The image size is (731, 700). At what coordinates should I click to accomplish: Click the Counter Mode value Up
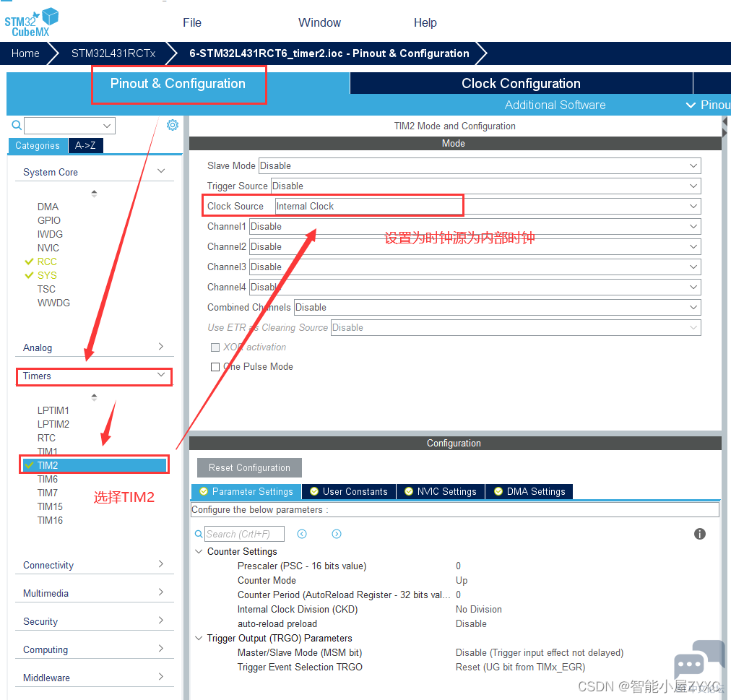pyautogui.click(x=462, y=580)
